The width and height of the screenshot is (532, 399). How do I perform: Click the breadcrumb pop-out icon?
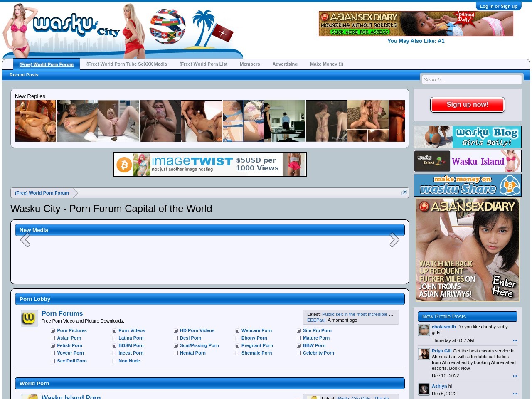404,192
